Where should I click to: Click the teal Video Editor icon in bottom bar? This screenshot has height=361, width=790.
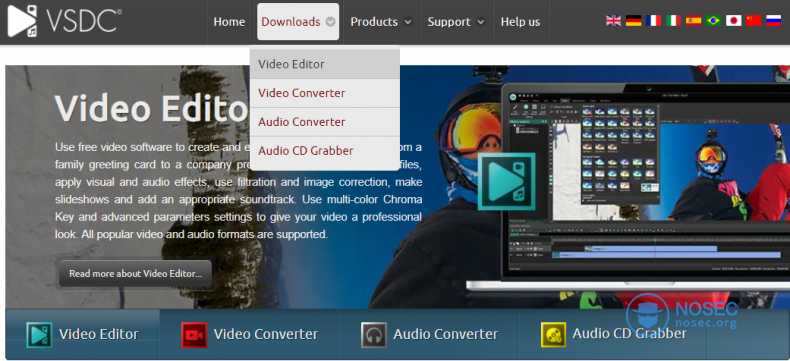click(39, 335)
